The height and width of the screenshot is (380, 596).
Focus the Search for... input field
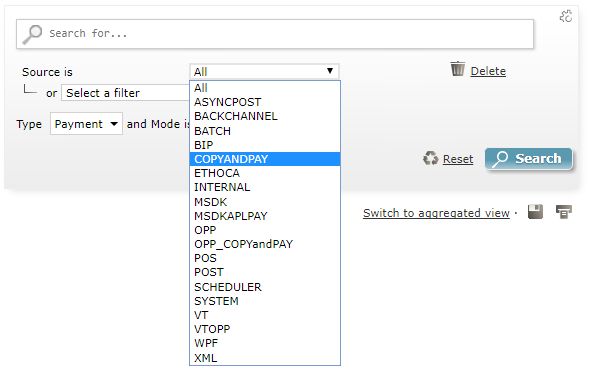[x=275, y=34]
